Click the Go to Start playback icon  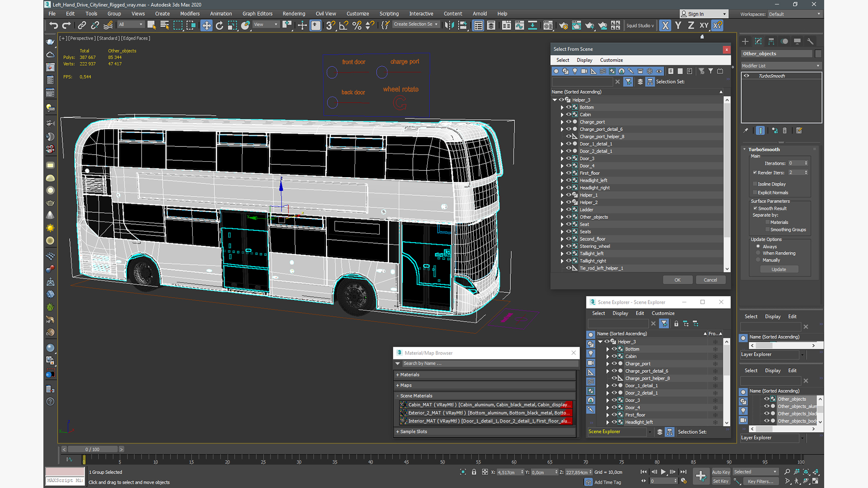(x=643, y=472)
